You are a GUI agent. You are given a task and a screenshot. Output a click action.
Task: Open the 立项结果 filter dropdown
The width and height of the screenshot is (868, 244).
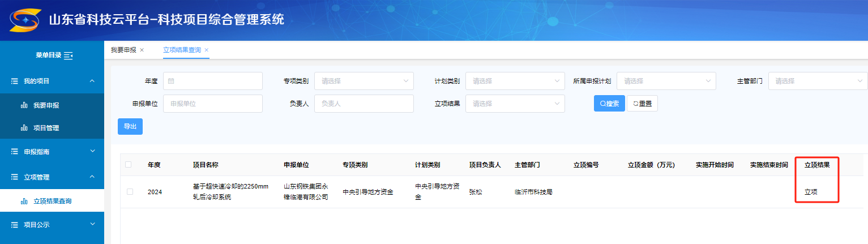click(515, 104)
